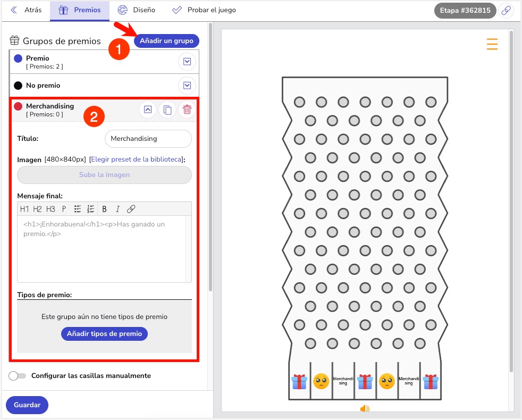Image resolution: width=522 pixels, height=420 pixels.
Task: Click the delete Merchandising group trash icon
Action: (187, 110)
